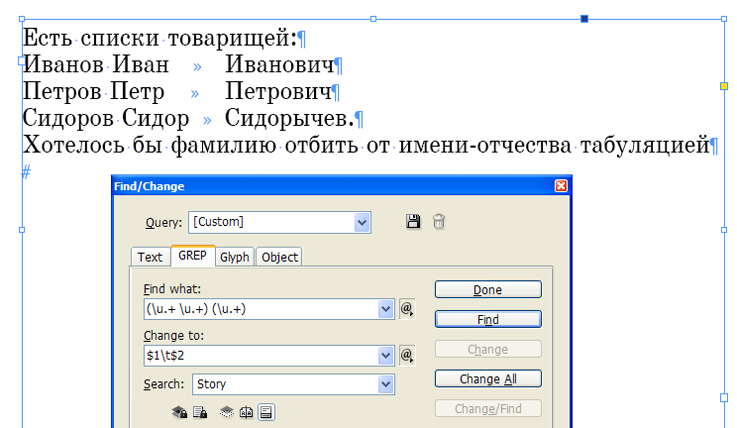Select the GREP tab

(x=192, y=256)
